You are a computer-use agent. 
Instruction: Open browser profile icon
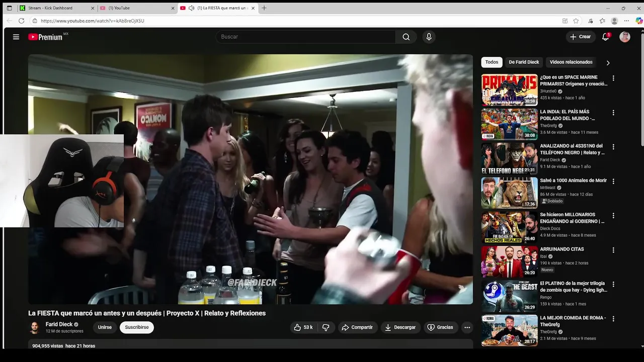point(614,21)
